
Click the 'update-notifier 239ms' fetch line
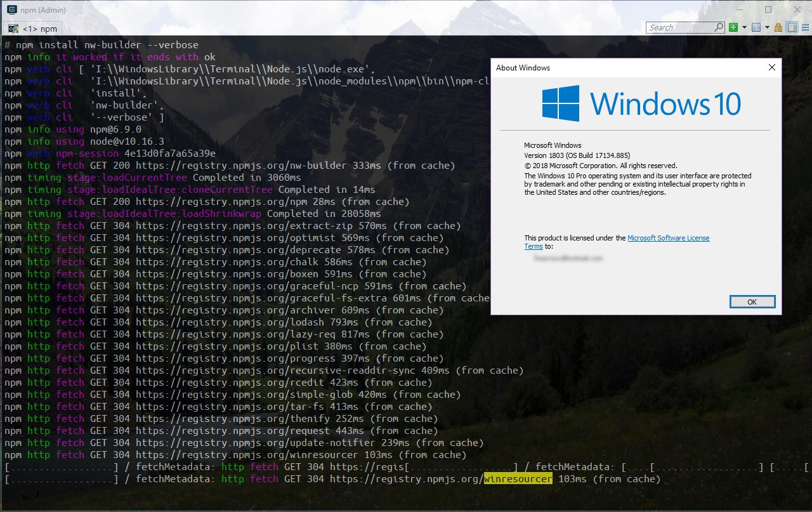pyautogui.click(x=244, y=443)
